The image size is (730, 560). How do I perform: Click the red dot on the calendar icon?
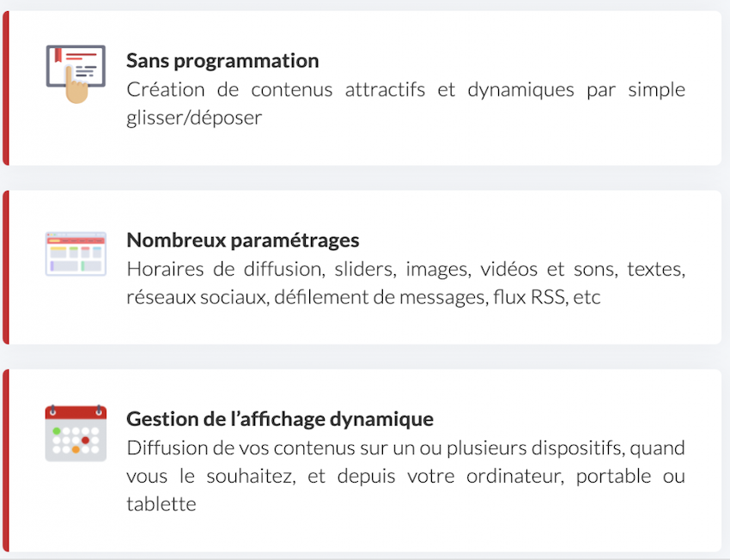point(85,441)
